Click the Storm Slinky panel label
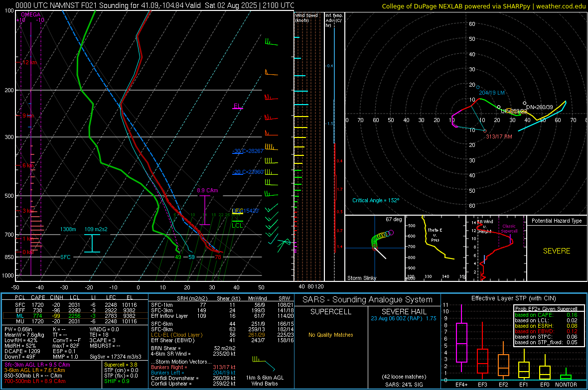588x390 pixels. tap(361, 278)
